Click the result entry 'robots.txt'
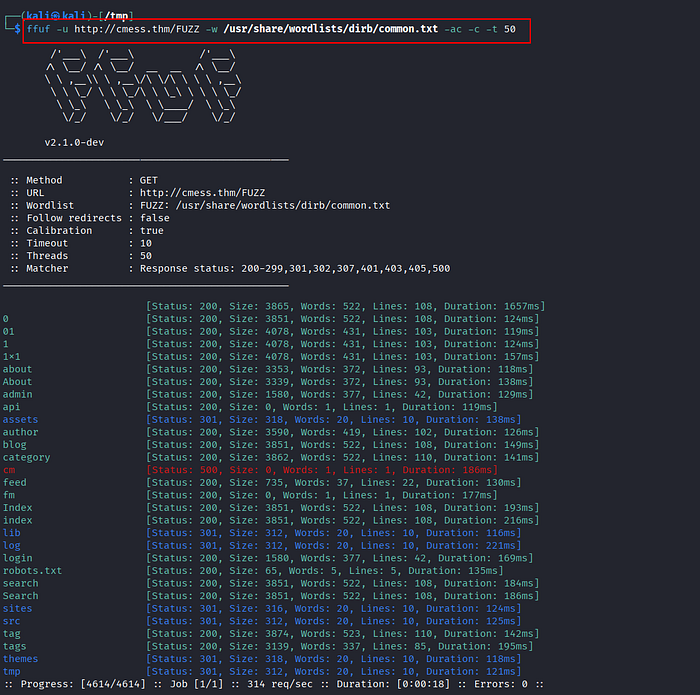Screen dimensions: 700x695 (33, 570)
